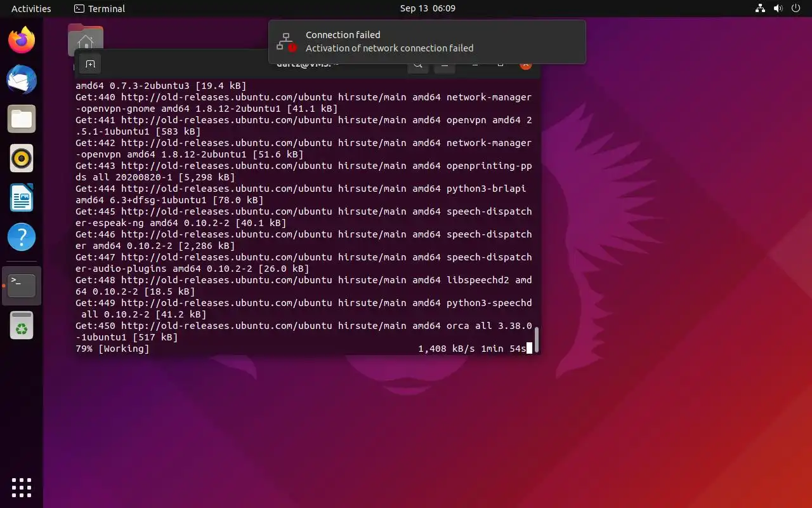This screenshot has width=812, height=508.
Task: Open a new tab in Terminal
Action: coord(90,64)
